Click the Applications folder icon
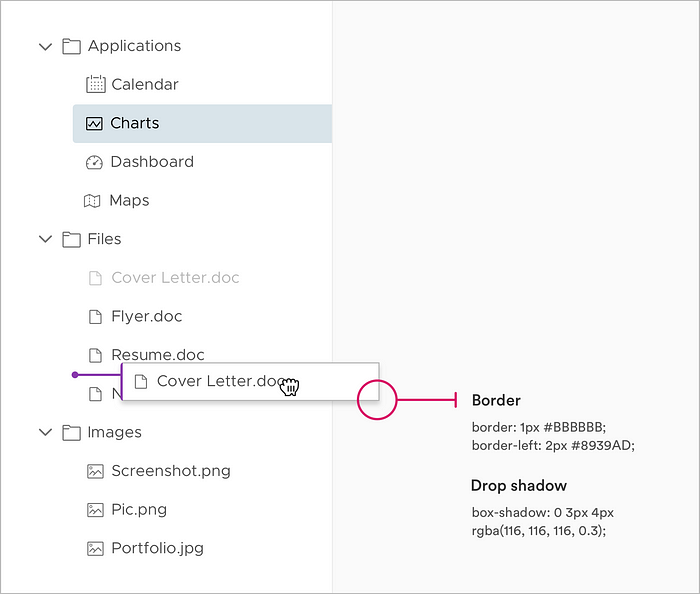700x594 pixels. [71, 46]
